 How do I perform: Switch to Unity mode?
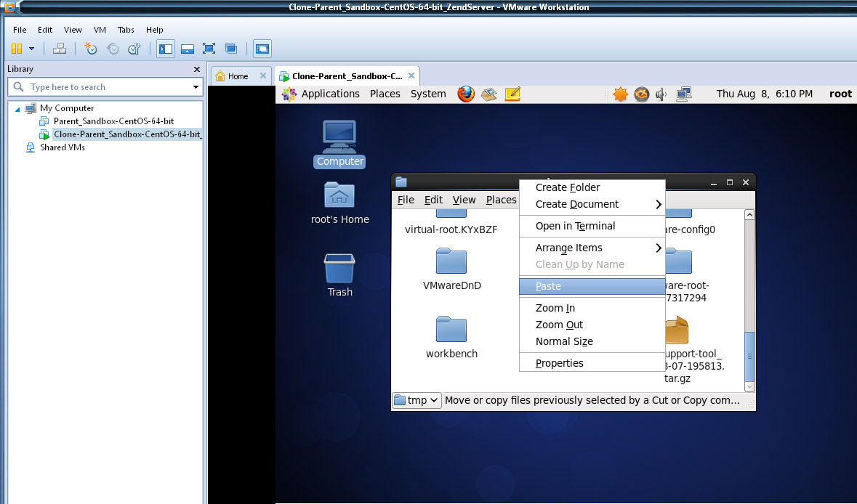tap(231, 49)
